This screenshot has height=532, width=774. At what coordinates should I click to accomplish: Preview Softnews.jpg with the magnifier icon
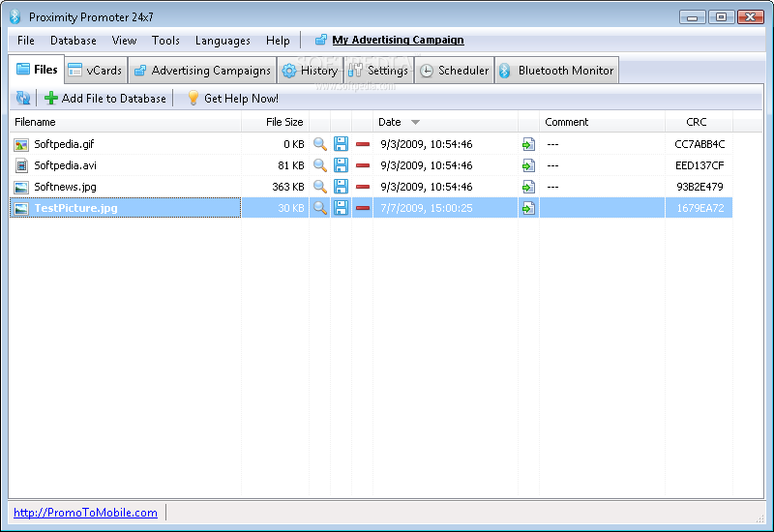[320, 187]
